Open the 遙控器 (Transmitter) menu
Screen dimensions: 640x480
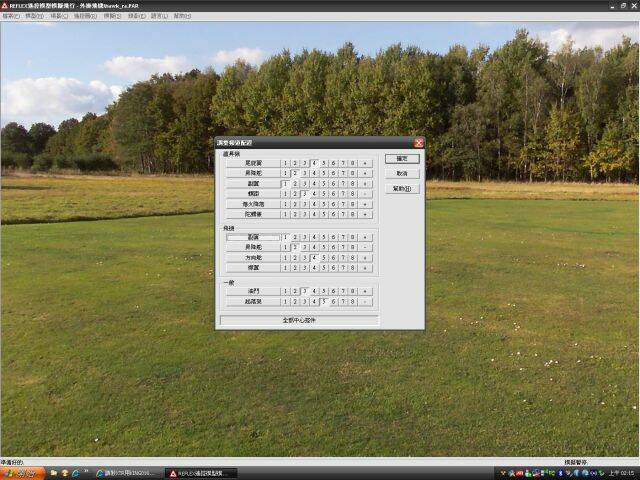tap(85, 16)
